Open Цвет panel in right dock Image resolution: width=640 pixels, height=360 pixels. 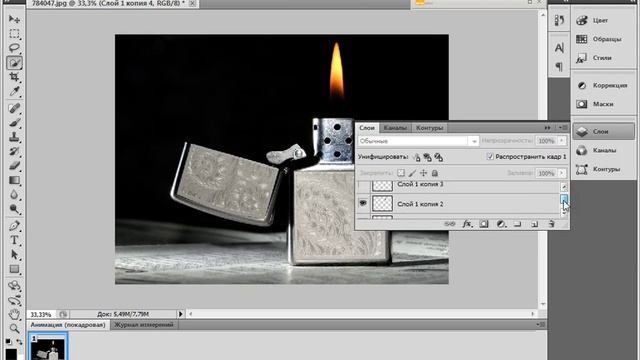(603, 20)
